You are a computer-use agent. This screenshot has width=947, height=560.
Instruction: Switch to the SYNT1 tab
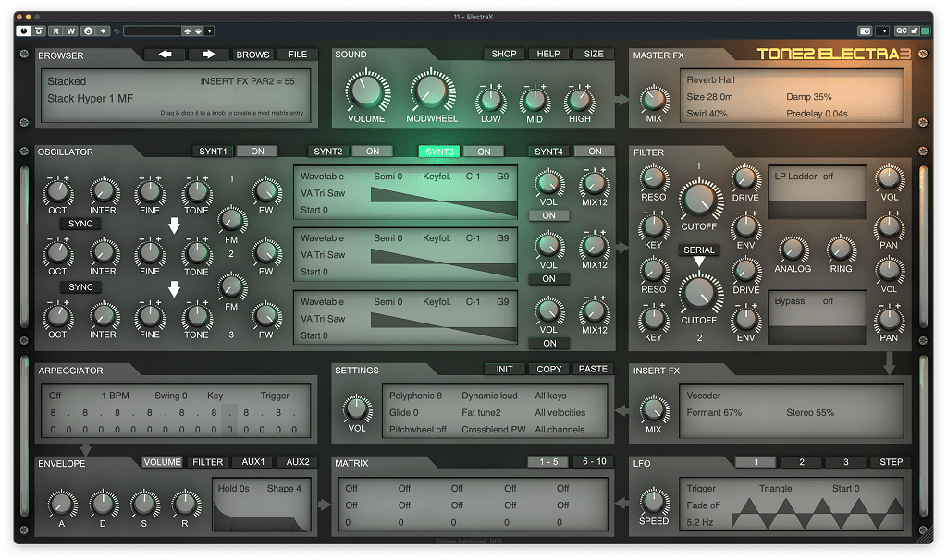click(214, 152)
